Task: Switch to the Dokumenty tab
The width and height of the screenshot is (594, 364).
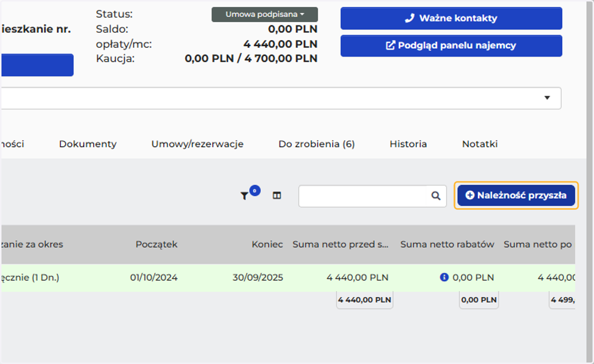Action: click(88, 144)
